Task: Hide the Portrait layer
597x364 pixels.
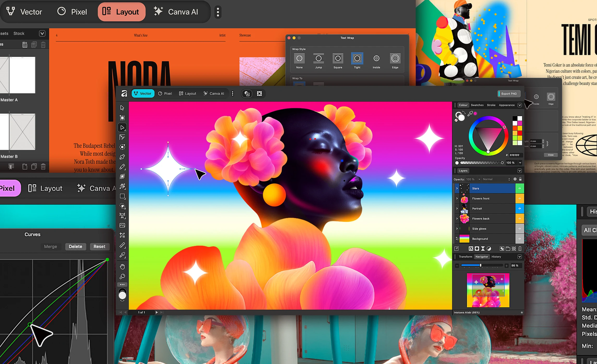Action: pyautogui.click(x=520, y=208)
